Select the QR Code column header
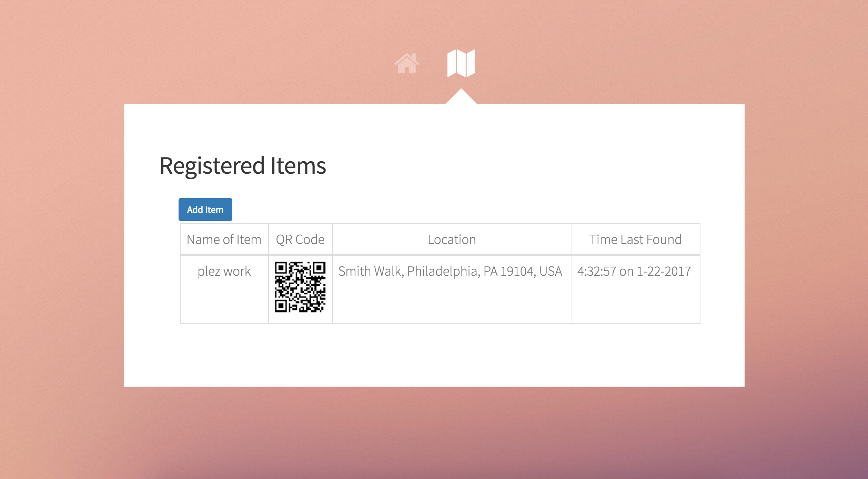868x479 pixels. (300, 239)
